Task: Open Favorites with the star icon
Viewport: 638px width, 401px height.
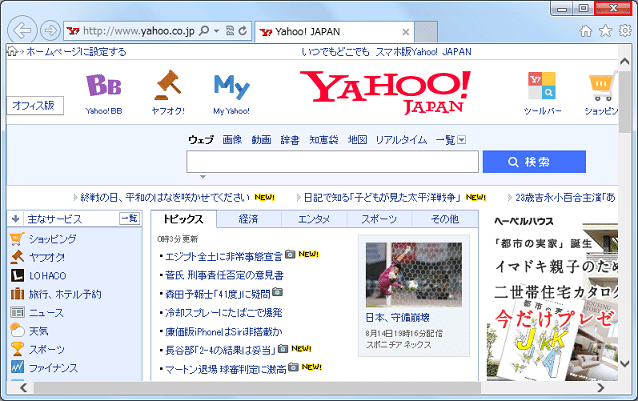Action: pos(605,31)
